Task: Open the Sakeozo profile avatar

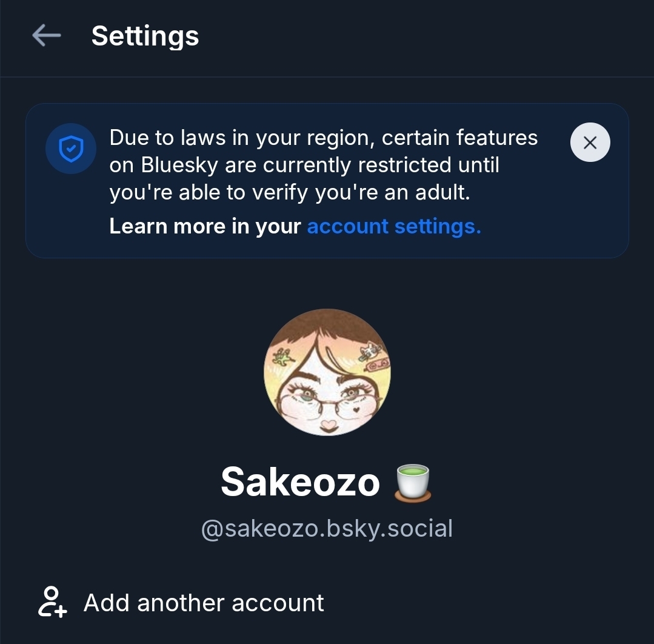Action: pyautogui.click(x=327, y=372)
